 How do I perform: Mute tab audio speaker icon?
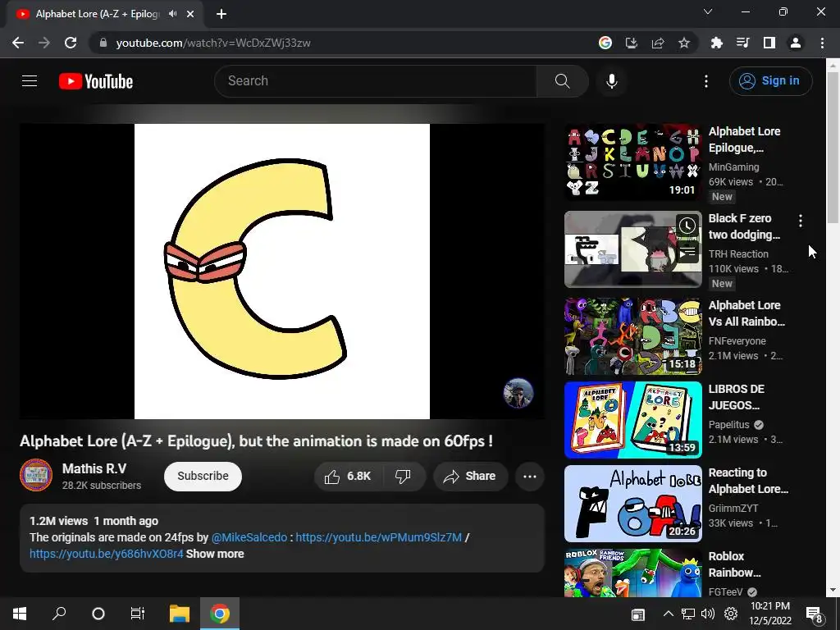(x=172, y=14)
